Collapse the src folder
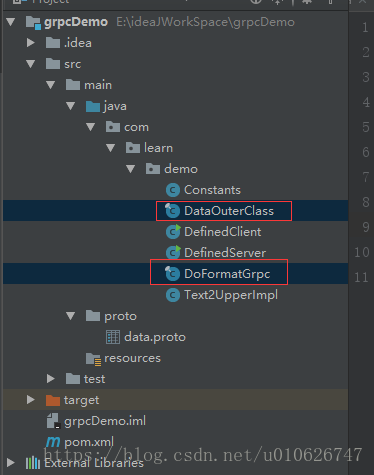This screenshot has width=374, height=475. [x=31, y=64]
